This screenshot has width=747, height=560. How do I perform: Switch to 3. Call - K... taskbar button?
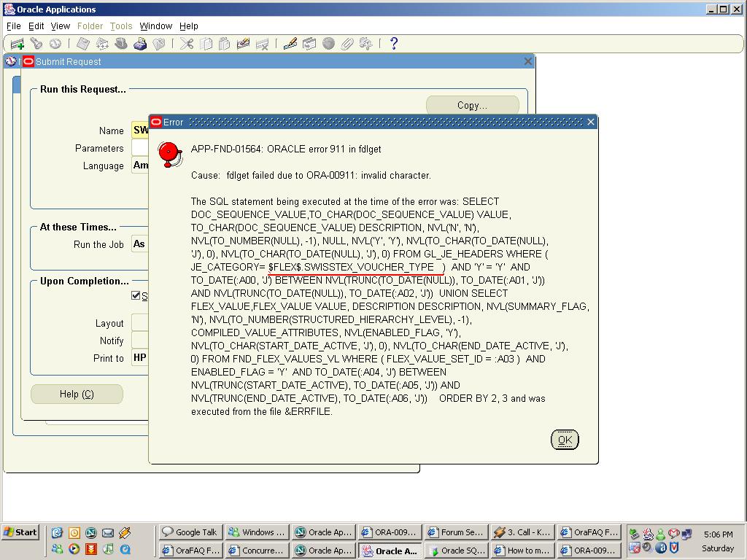(x=523, y=532)
